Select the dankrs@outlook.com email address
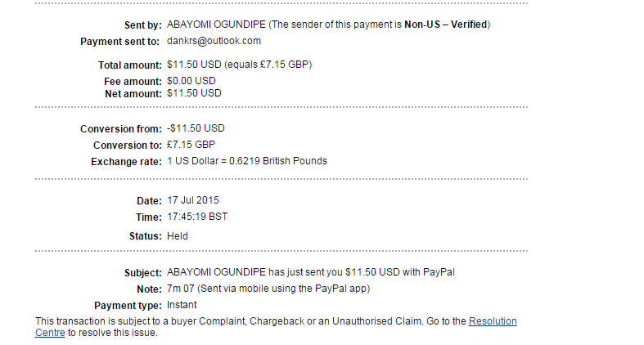The width and height of the screenshot is (644, 345). point(214,41)
